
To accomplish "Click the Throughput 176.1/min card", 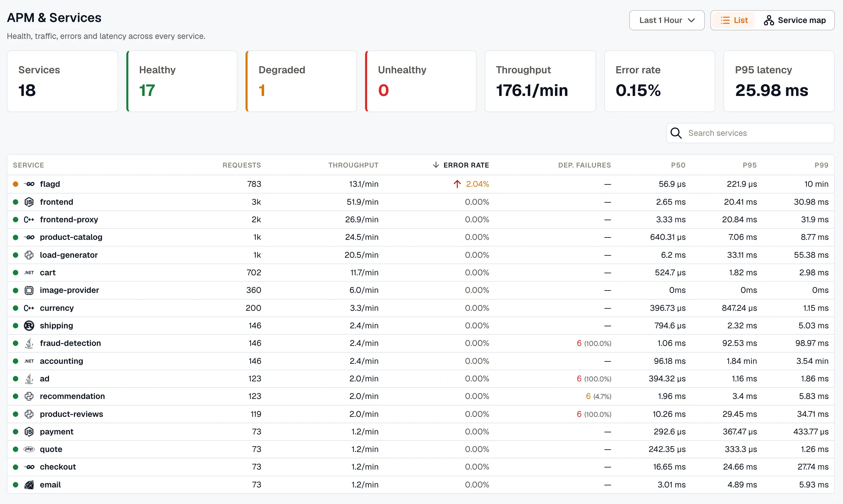I will [x=540, y=81].
